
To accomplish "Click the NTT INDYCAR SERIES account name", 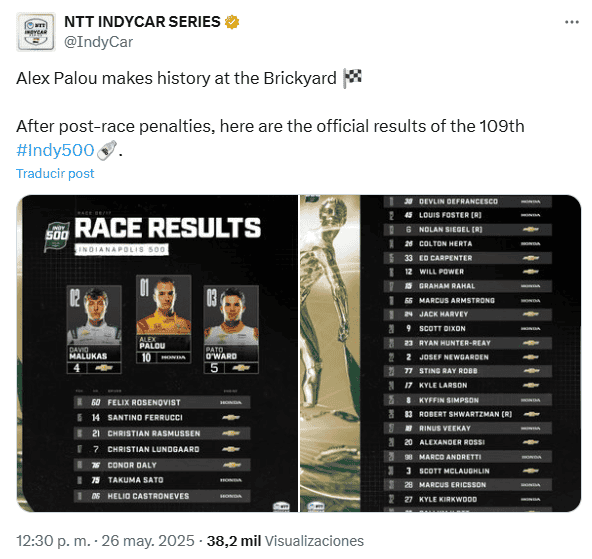I will [142, 22].
